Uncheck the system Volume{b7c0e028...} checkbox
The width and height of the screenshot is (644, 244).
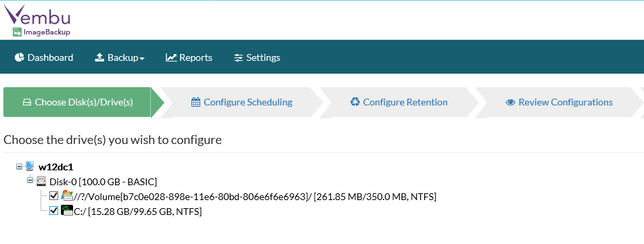pos(53,195)
